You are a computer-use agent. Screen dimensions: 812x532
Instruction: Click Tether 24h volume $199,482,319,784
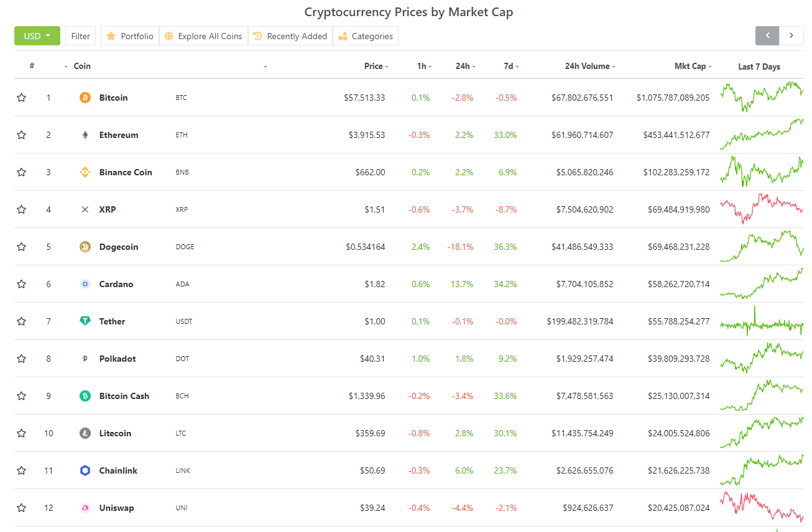(x=580, y=321)
